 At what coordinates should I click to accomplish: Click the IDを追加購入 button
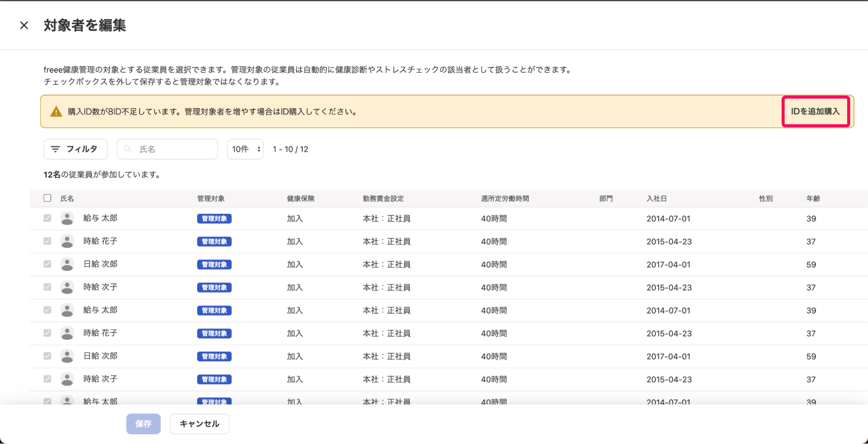(815, 112)
